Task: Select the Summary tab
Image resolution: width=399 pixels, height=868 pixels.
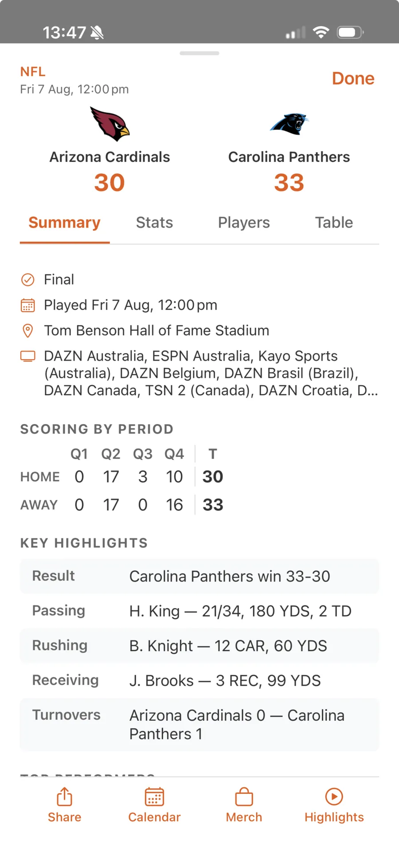Action: [64, 223]
